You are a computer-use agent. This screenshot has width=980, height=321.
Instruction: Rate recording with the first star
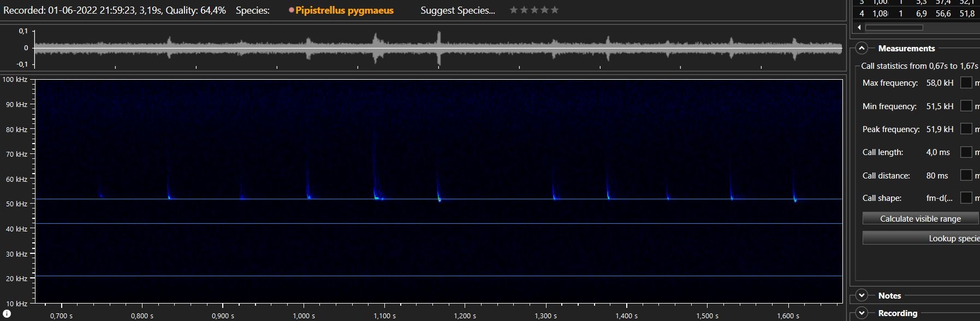[x=513, y=10]
